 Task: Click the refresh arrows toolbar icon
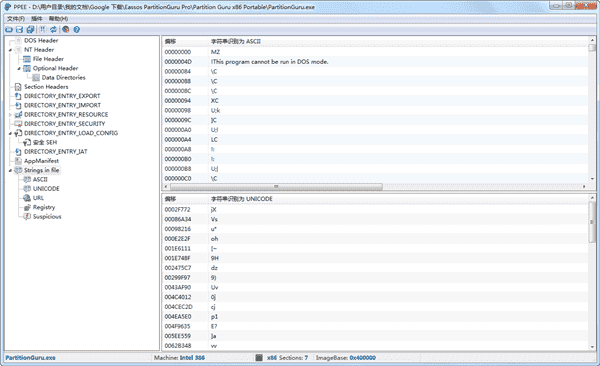[x=53, y=29]
